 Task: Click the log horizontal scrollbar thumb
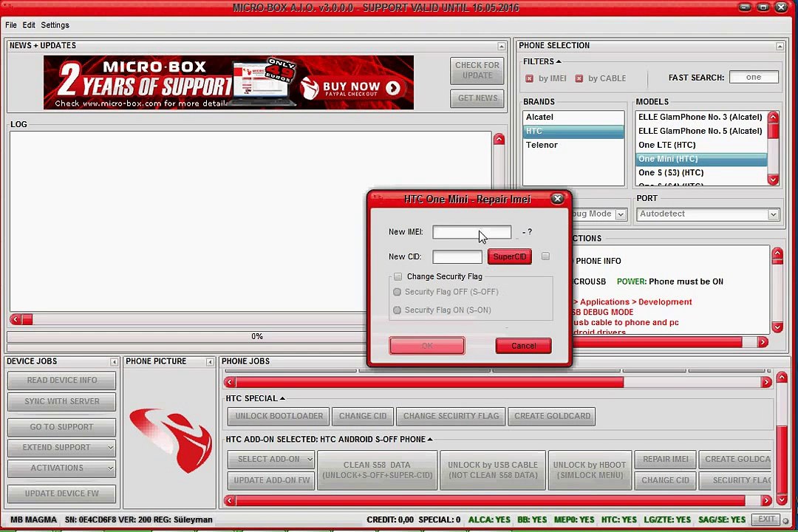(27, 319)
